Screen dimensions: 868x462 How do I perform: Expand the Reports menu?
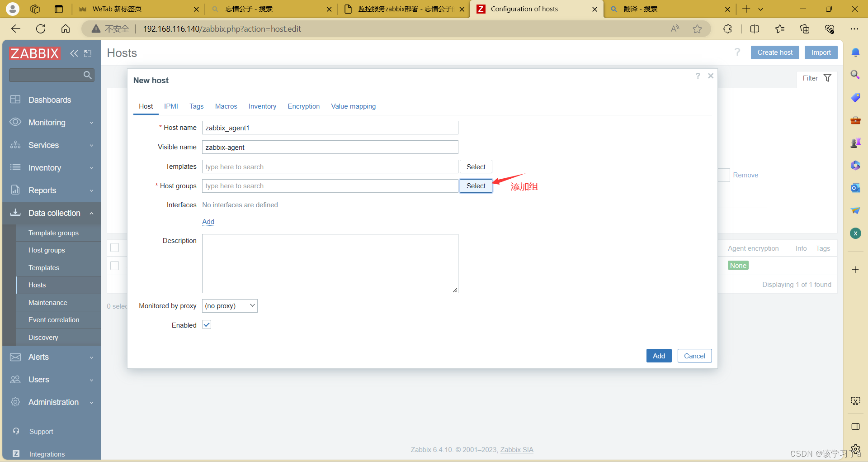(52, 190)
